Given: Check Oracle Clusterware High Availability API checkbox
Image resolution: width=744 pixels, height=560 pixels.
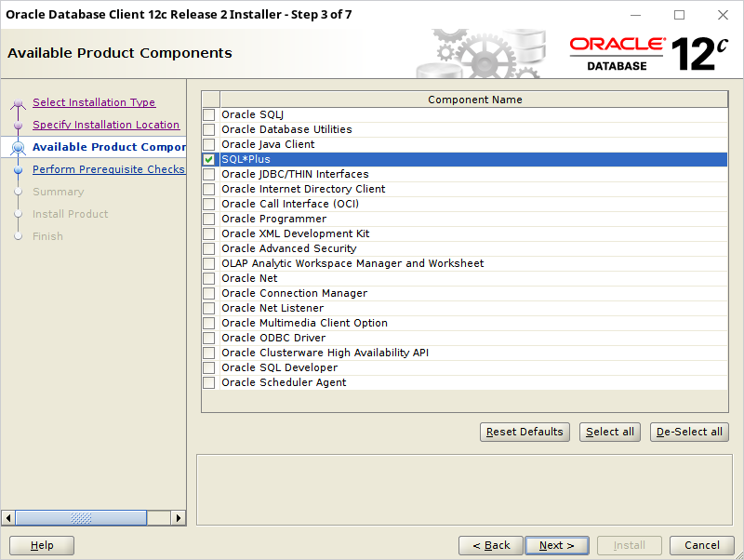Looking at the screenshot, I should click(x=208, y=353).
